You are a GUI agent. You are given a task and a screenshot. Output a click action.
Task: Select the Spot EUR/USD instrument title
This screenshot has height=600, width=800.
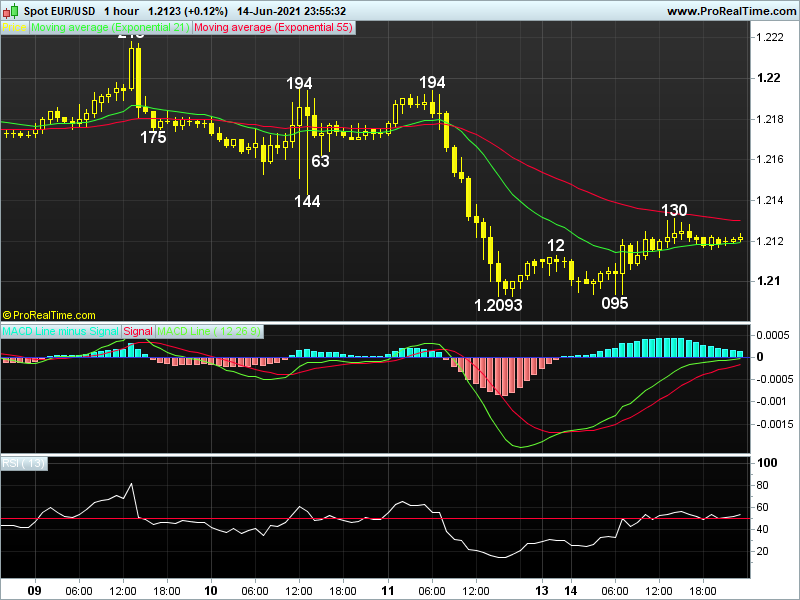pyautogui.click(x=59, y=11)
